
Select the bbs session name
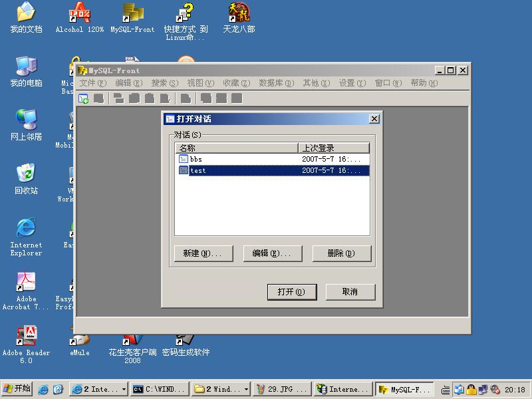point(196,159)
